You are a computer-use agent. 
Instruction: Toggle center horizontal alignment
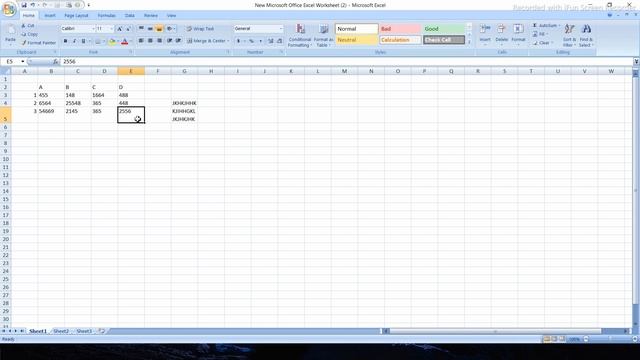(x=150, y=41)
